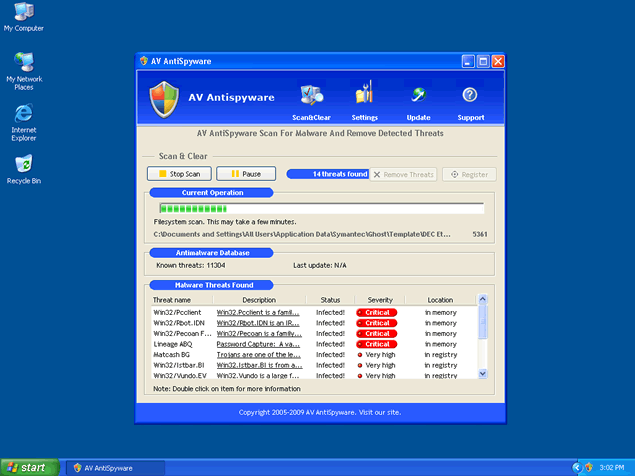Open My Network Places icon

[x=23, y=62]
